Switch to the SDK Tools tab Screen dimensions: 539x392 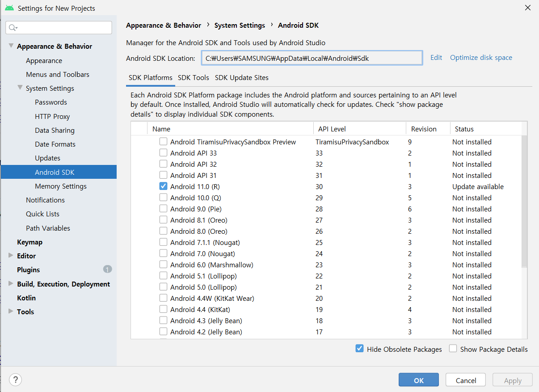193,78
